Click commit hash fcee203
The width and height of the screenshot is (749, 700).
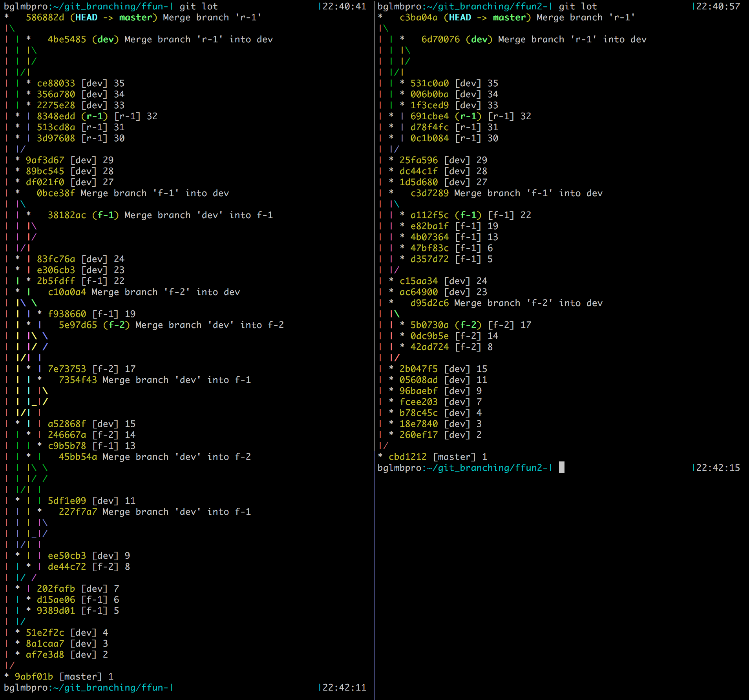[418, 402]
